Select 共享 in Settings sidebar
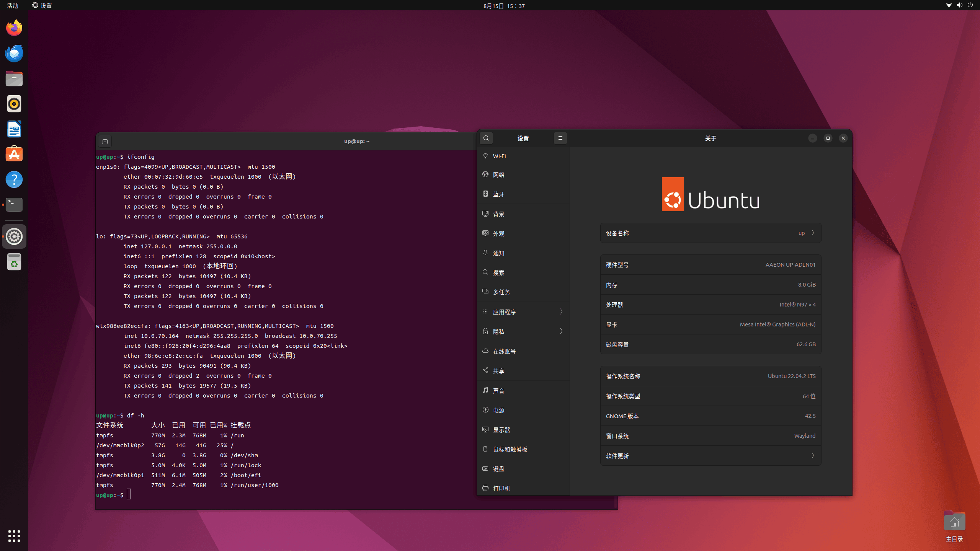 pos(523,371)
